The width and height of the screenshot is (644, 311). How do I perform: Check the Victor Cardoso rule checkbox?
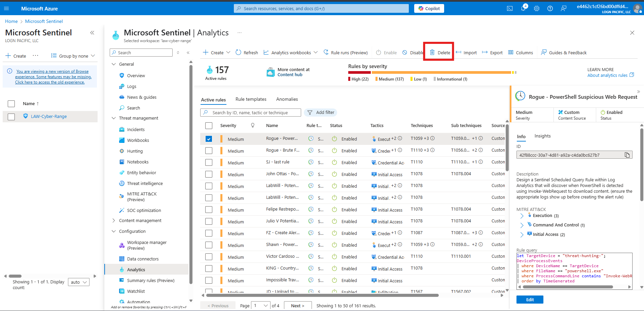[x=209, y=257]
